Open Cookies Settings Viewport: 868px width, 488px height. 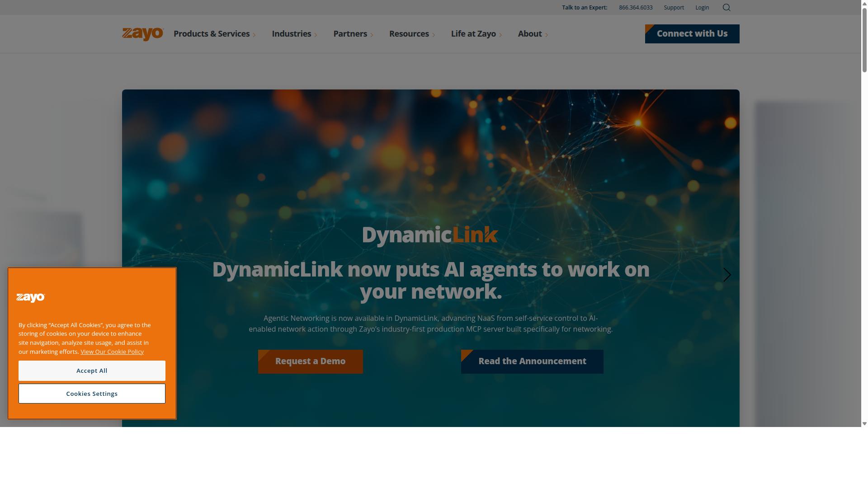coord(92,394)
